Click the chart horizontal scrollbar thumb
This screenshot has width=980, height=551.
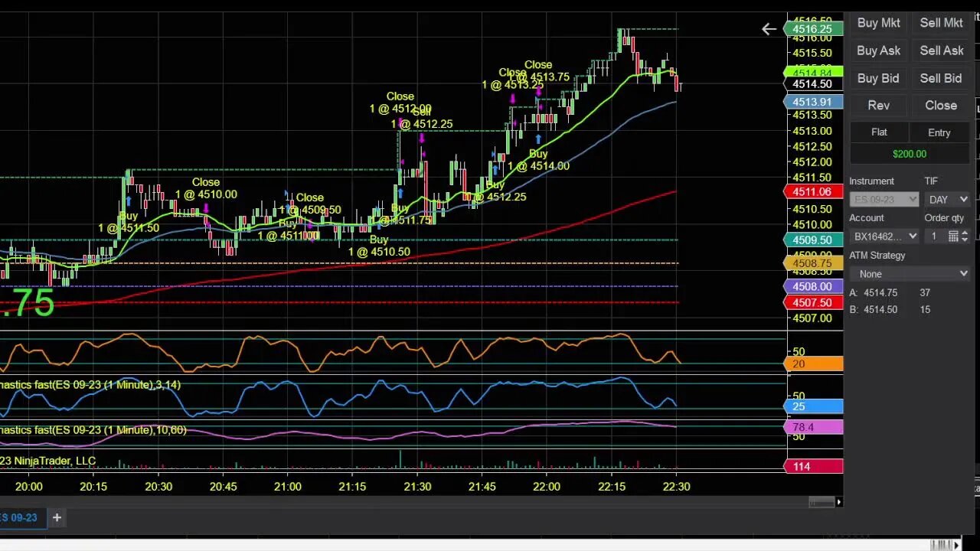pyautogui.click(x=822, y=502)
